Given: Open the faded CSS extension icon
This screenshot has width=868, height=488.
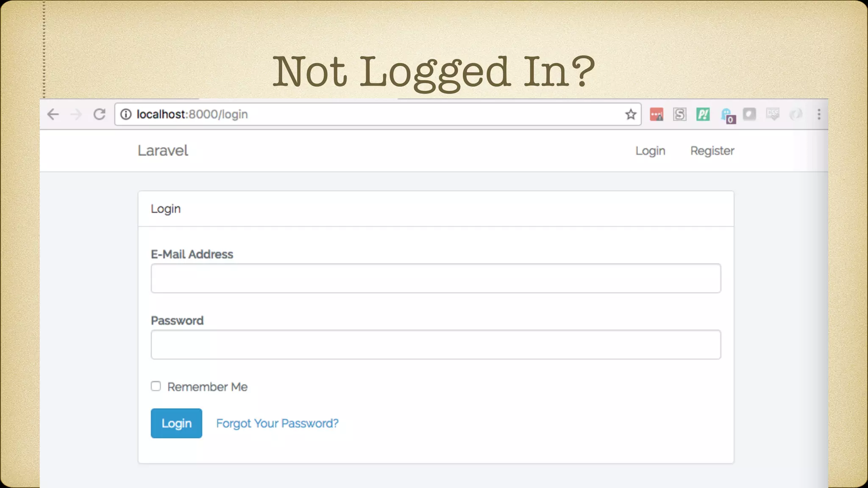Looking at the screenshot, I should tap(773, 114).
